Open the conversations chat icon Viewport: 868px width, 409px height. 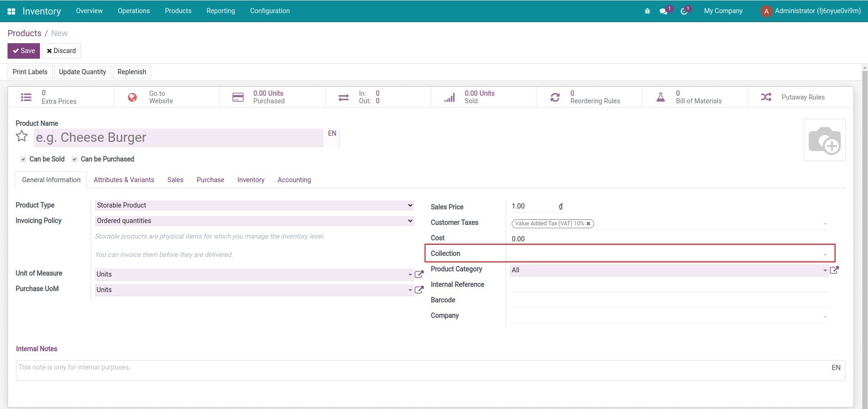[664, 11]
